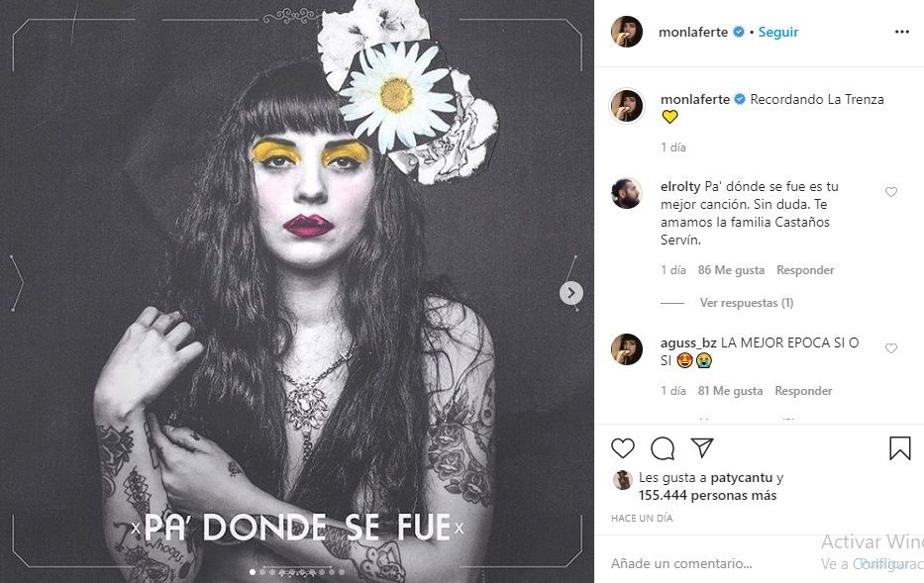Show likes on elrolty's comment (86 Me gusta)
The width and height of the screenshot is (924, 583).
732,270
